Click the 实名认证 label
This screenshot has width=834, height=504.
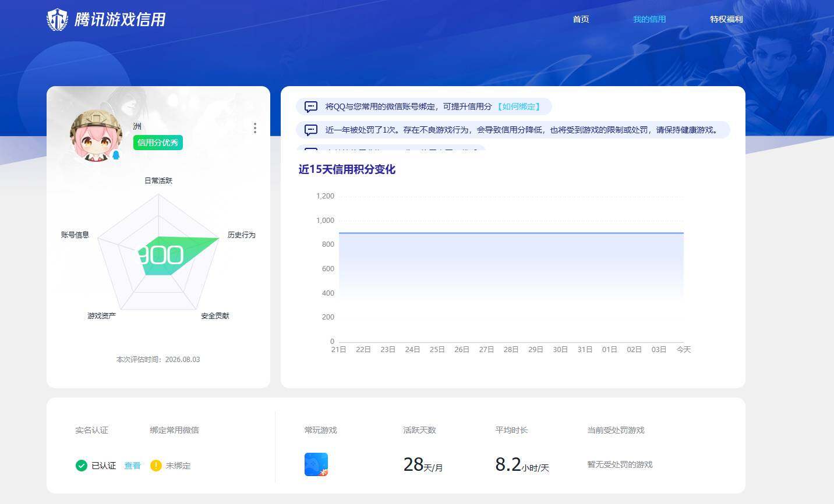[91, 430]
